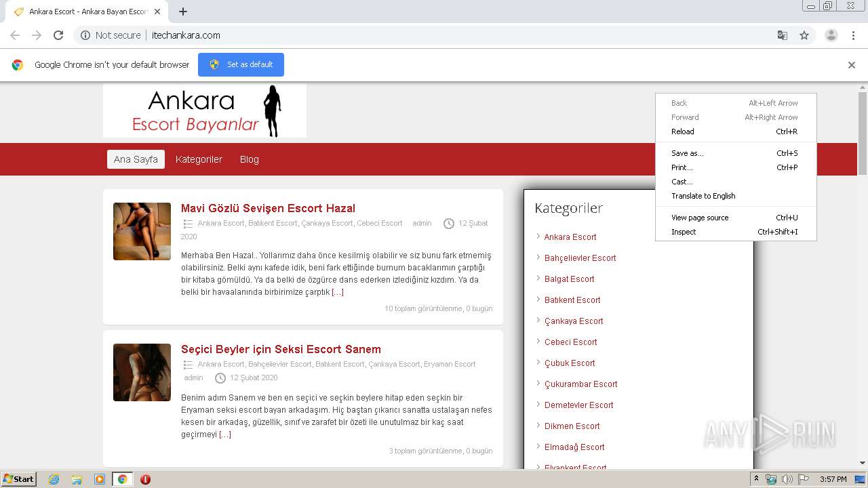Click the browser forward arrow button

(37, 35)
